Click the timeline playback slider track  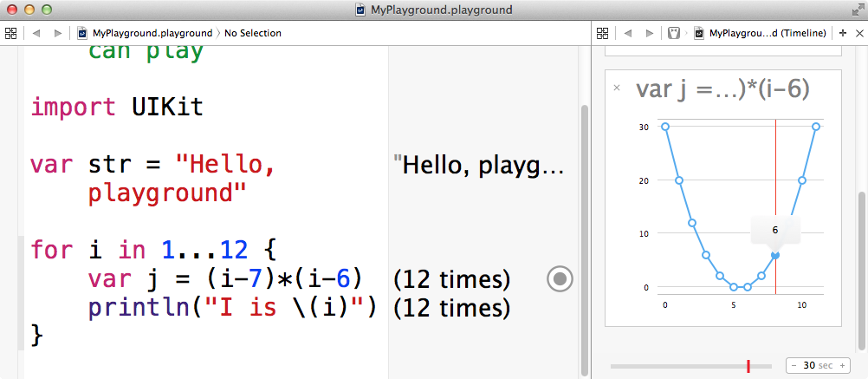[x=676, y=367]
